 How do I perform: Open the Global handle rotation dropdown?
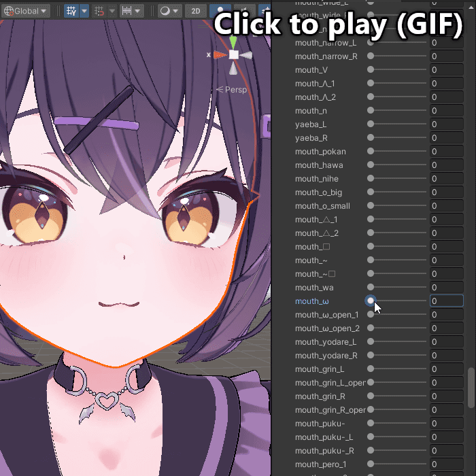[26, 11]
